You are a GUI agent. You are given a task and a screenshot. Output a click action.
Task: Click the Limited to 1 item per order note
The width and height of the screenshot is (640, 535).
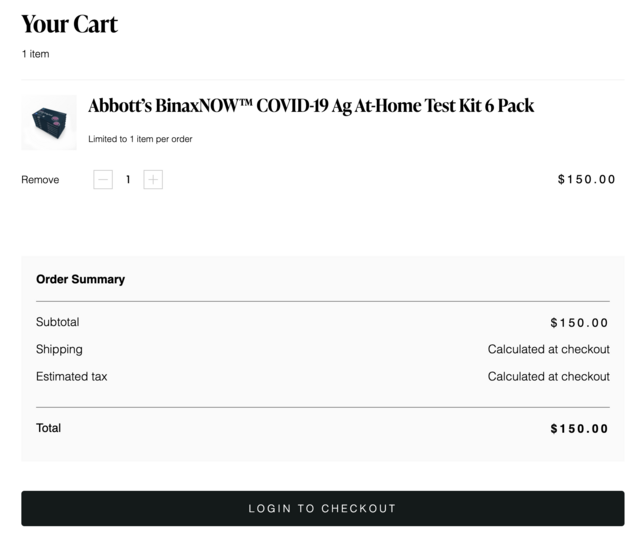140,139
